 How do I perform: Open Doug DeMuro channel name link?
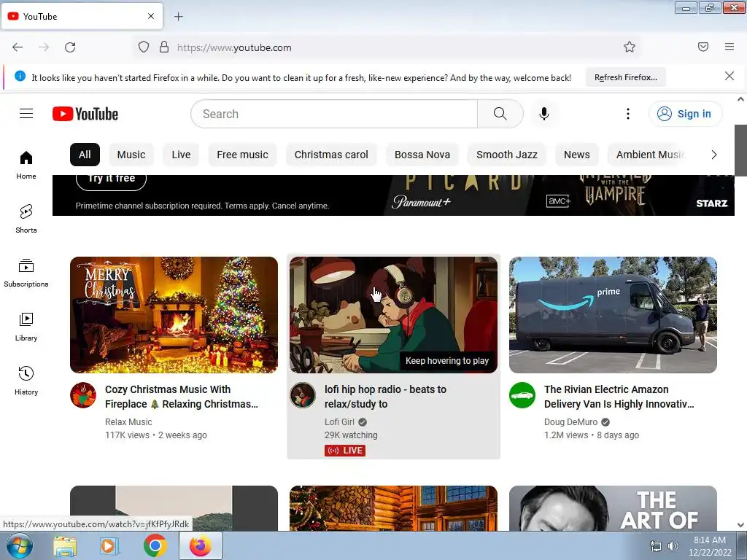(x=570, y=422)
